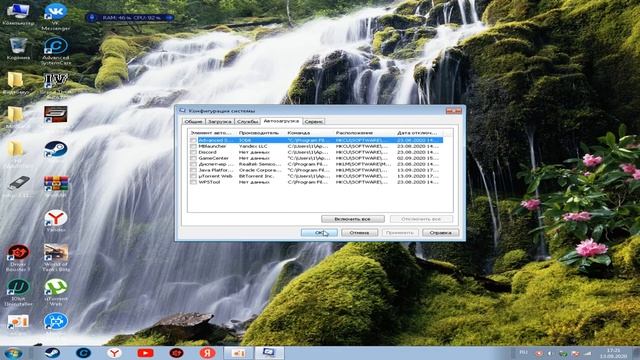The height and width of the screenshot is (360, 640).
Task: Click the Realtek Semiconductor manufacturer cell
Action: 260,164
